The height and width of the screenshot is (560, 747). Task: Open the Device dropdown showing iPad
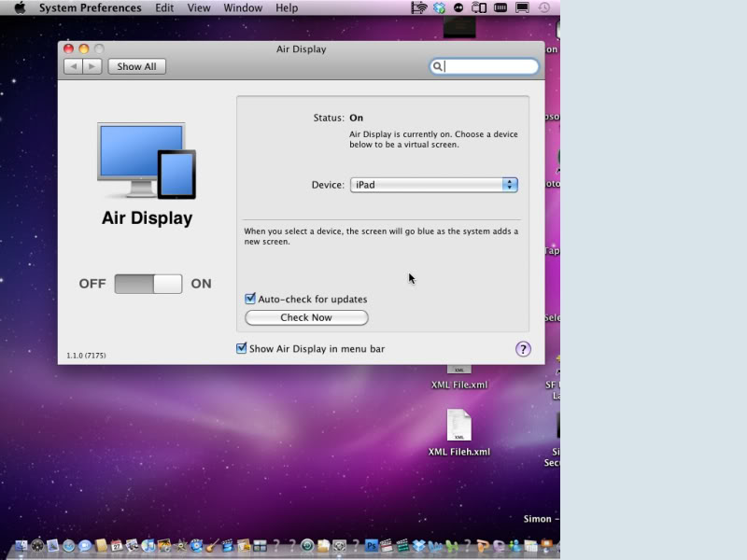(433, 185)
